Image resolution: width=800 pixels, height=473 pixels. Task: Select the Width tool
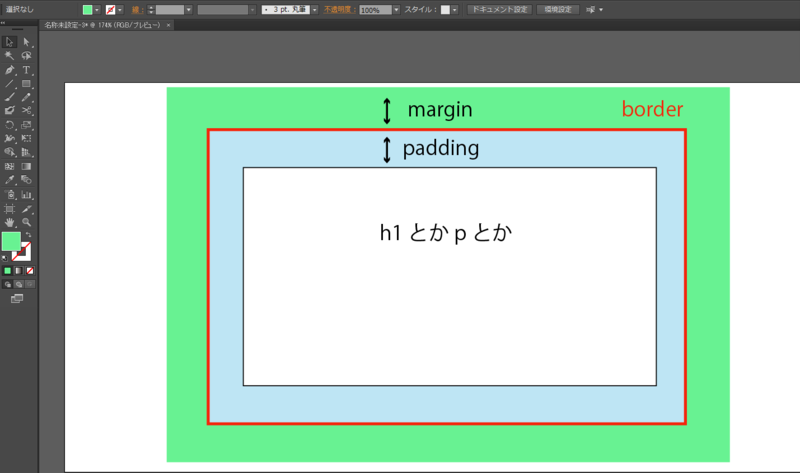point(9,138)
